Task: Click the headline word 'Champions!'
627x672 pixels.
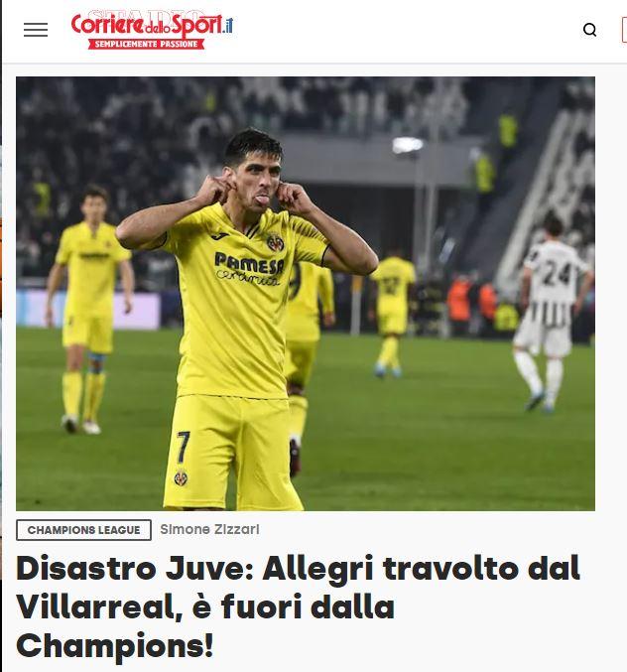Action: tap(115, 645)
